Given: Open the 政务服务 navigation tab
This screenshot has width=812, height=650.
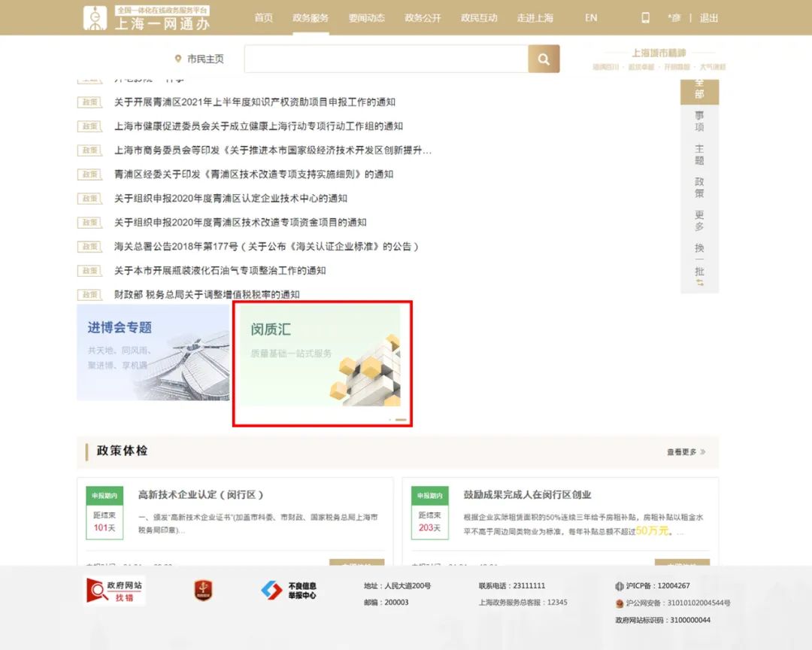Looking at the screenshot, I should tap(311, 18).
